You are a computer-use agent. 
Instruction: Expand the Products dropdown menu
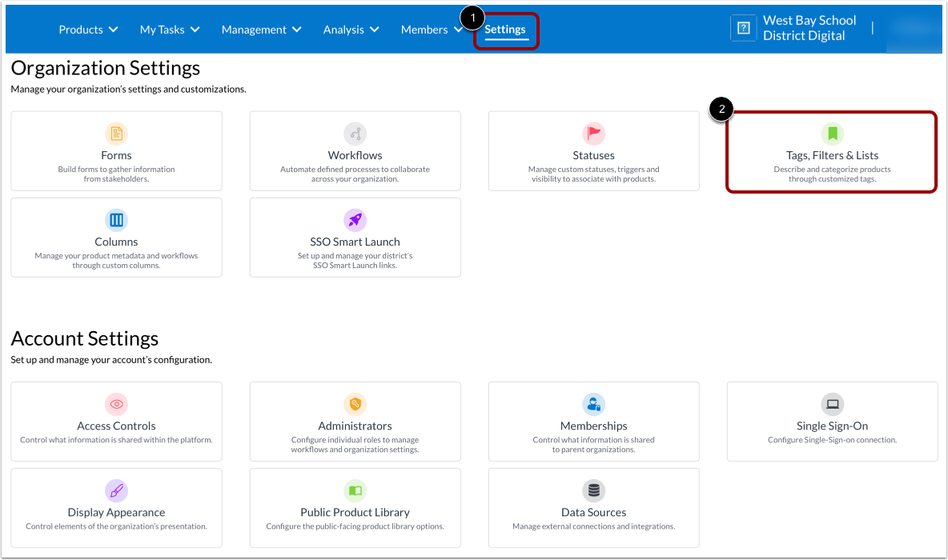[x=88, y=29]
